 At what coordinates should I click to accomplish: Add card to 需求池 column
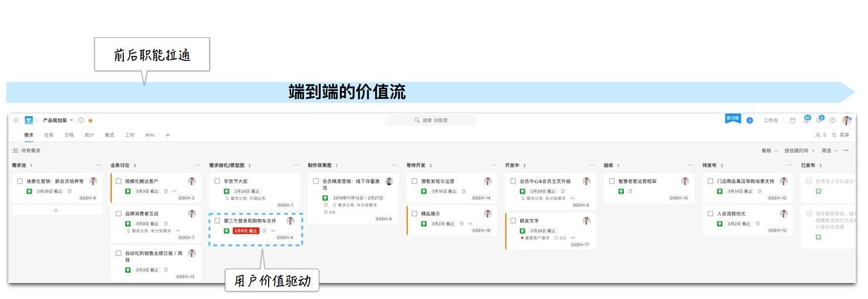(56, 210)
